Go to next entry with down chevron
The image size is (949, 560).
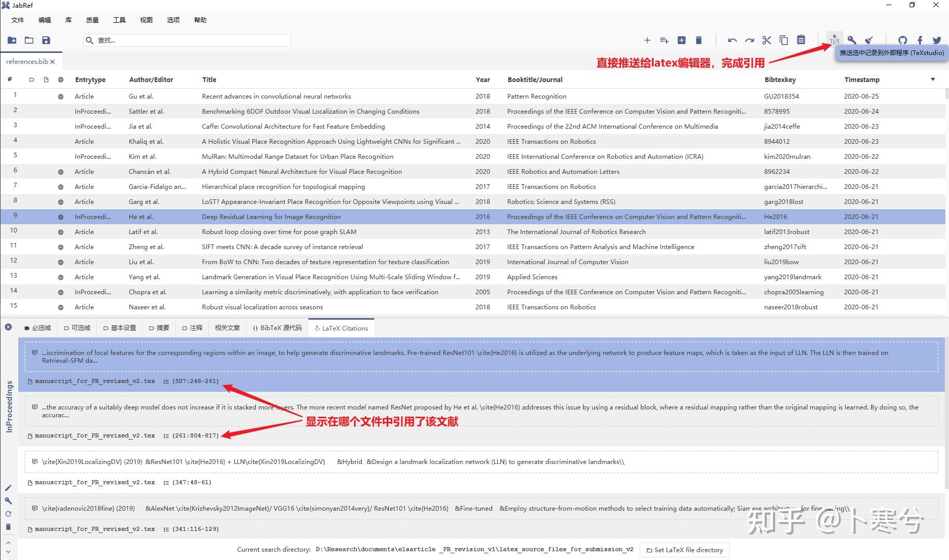(8, 552)
